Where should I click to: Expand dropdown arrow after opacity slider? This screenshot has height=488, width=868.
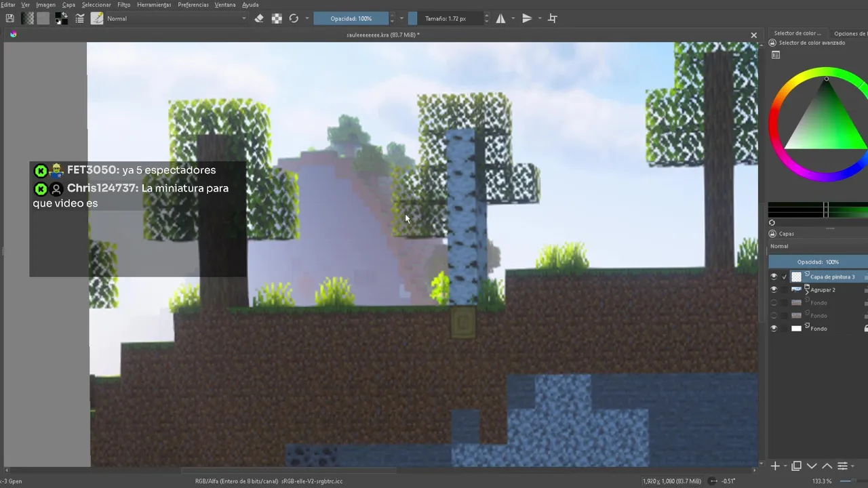pyautogui.click(x=401, y=18)
